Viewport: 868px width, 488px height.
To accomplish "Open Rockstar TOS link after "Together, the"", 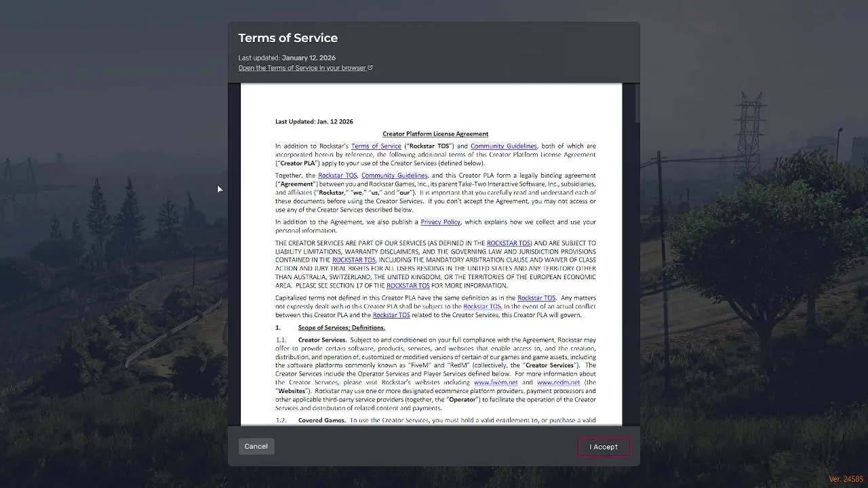I will pyautogui.click(x=337, y=176).
